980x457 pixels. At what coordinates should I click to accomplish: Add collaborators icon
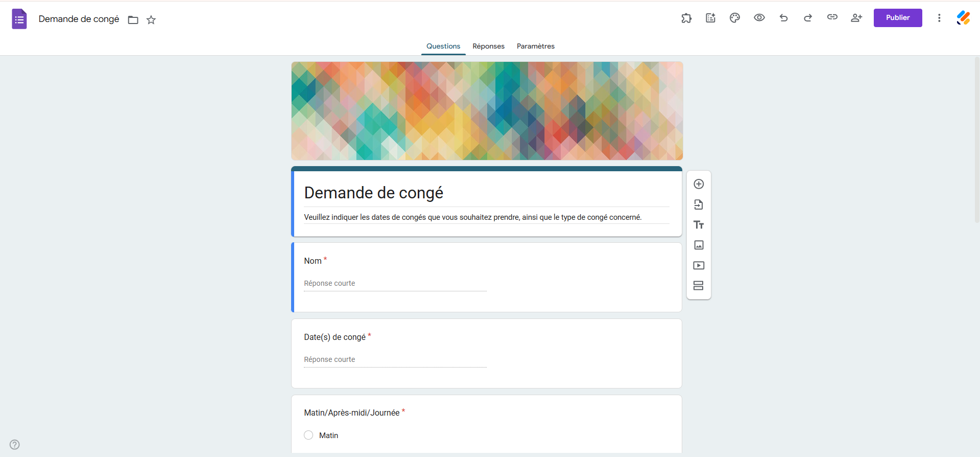(x=856, y=18)
